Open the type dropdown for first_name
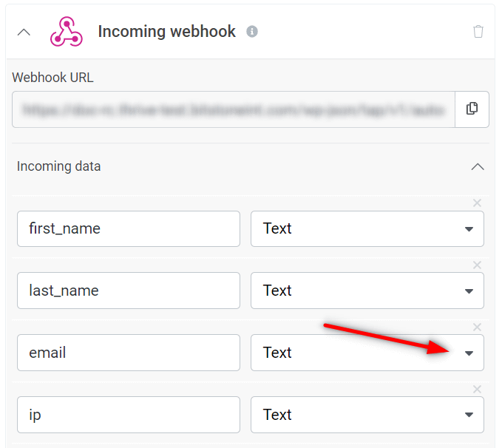The image size is (502, 448). click(x=367, y=228)
